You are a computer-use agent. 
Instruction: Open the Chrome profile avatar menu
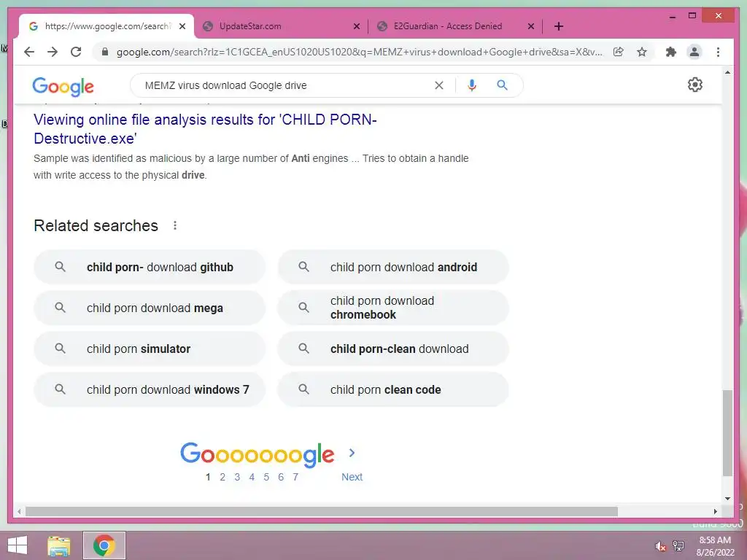tap(694, 52)
